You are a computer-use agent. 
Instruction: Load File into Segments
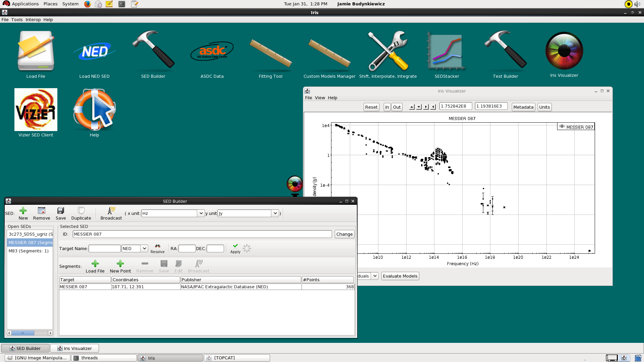95,266
